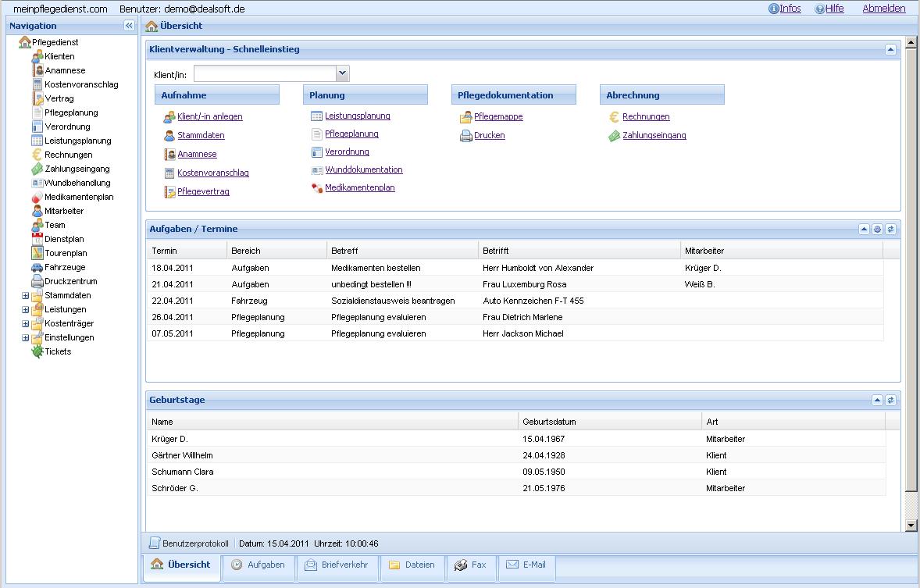Expand the Leistungen folder

[x=25, y=310]
